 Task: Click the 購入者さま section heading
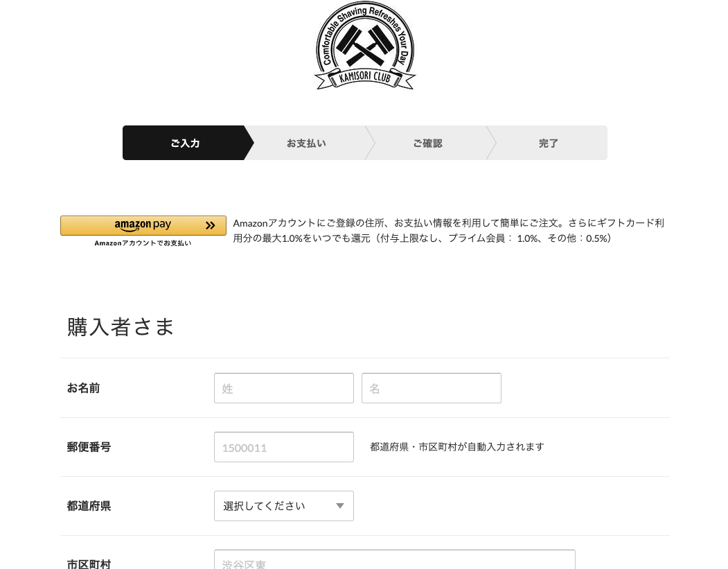coord(121,326)
